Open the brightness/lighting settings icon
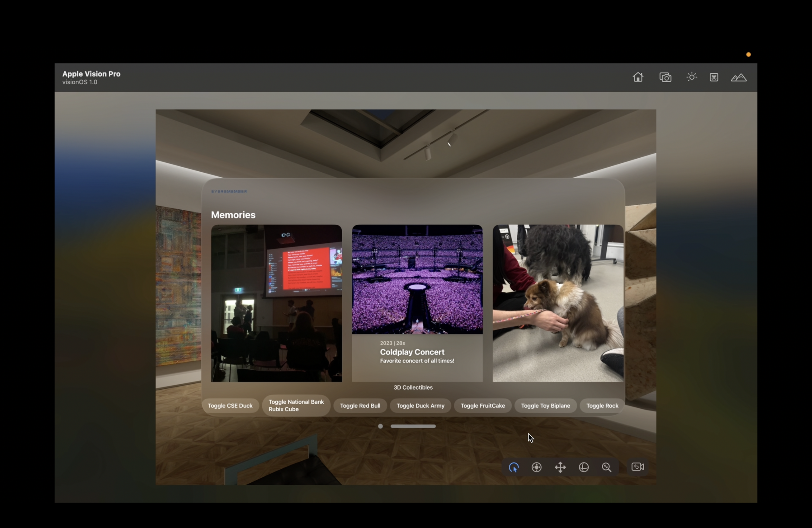Viewport: 812px width, 528px height. pyautogui.click(x=691, y=77)
